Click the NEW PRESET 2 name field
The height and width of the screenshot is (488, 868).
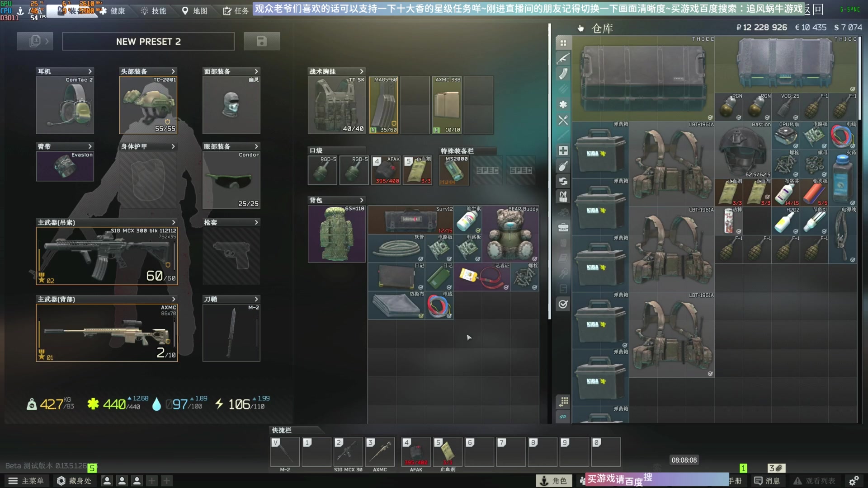tap(148, 42)
